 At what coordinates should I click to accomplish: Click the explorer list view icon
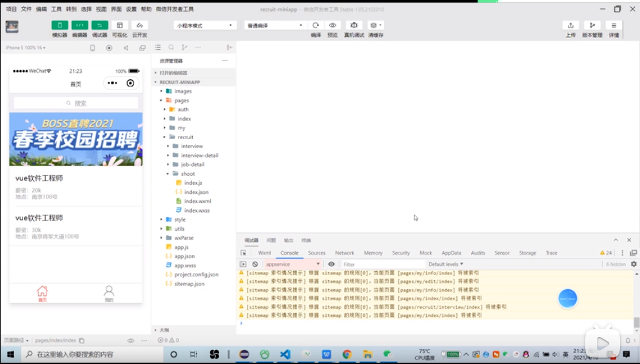158,47
